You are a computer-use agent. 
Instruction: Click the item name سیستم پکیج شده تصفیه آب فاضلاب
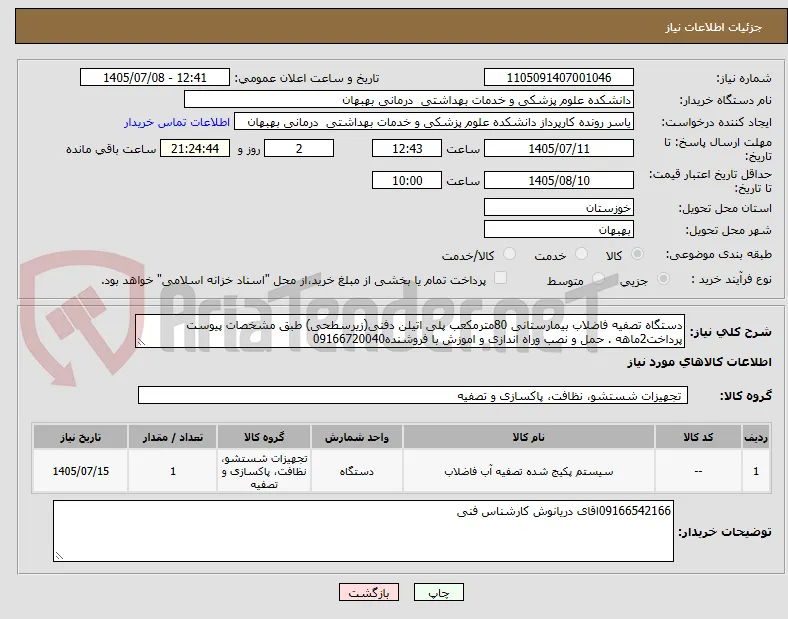click(529, 472)
